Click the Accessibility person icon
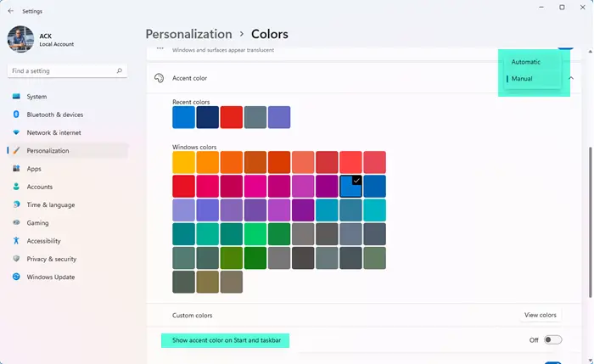Screen dimensions: 594x364 click(x=16, y=240)
